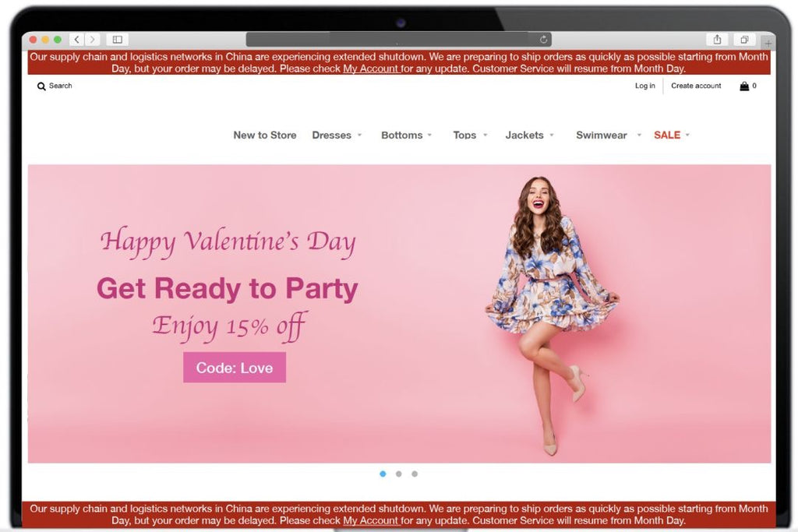Open the tab overview icon

pos(743,38)
